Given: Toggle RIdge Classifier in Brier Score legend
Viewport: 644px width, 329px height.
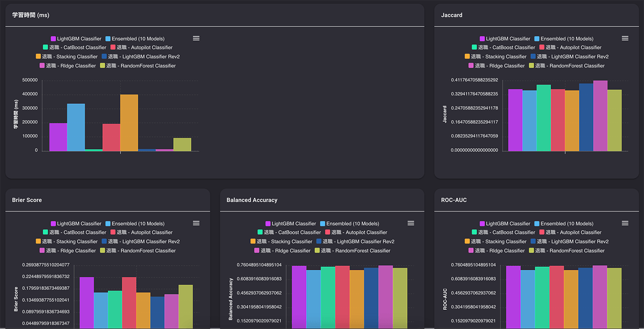Looking at the screenshot, I should (x=68, y=251).
